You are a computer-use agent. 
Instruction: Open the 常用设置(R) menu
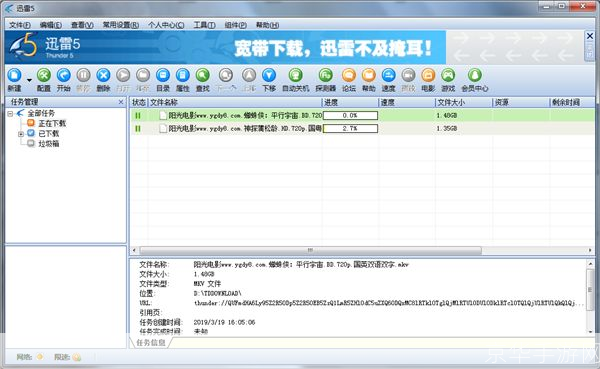point(121,25)
